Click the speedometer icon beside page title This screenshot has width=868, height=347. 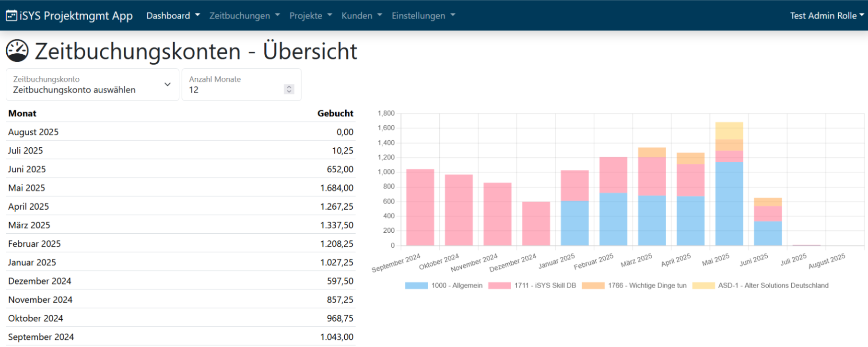(17, 51)
